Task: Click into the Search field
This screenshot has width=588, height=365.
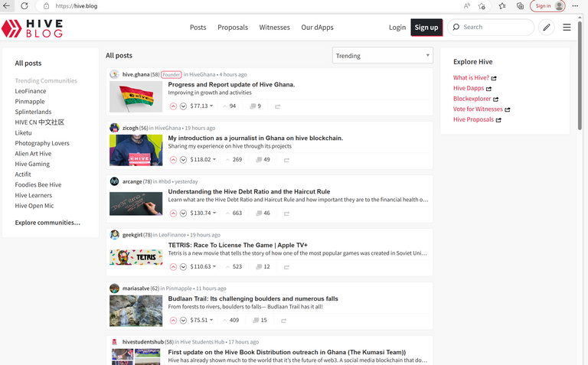Action: pyautogui.click(x=491, y=27)
